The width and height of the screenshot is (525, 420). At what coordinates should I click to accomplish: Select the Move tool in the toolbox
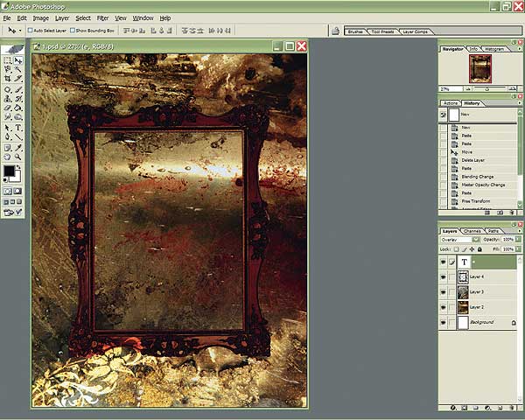point(18,61)
